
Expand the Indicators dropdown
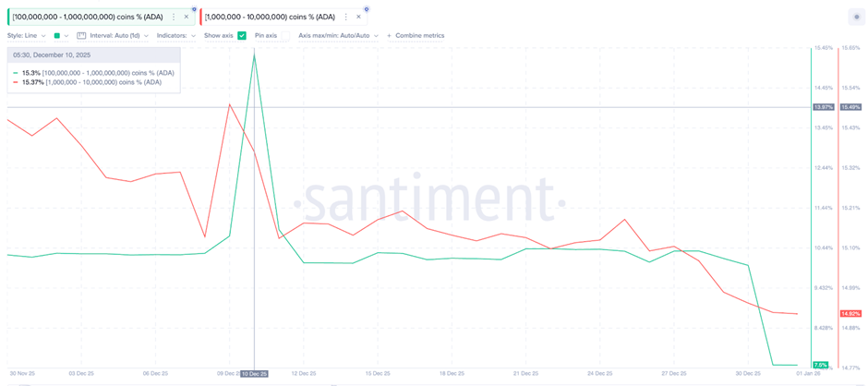tap(175, 36)
